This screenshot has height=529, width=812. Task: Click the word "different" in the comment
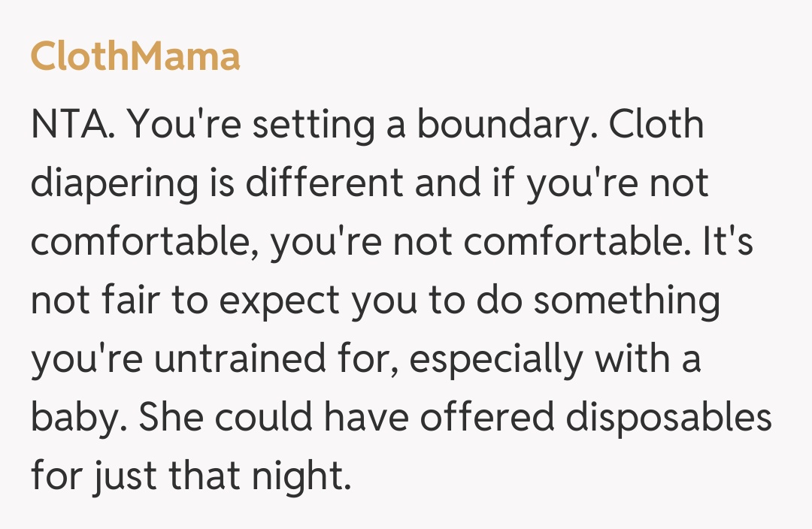pyautogui.click(x=328, y=184)
